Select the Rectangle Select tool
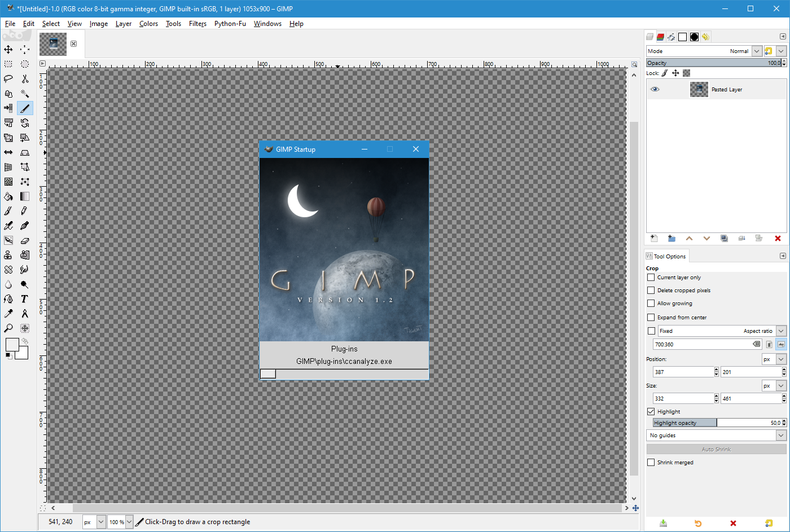 click(8, 64)
